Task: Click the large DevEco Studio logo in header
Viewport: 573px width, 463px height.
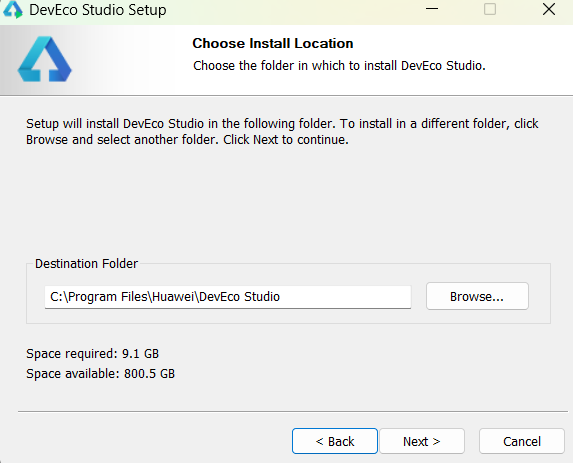Action: pyautogui.click(x=45, y=59)
